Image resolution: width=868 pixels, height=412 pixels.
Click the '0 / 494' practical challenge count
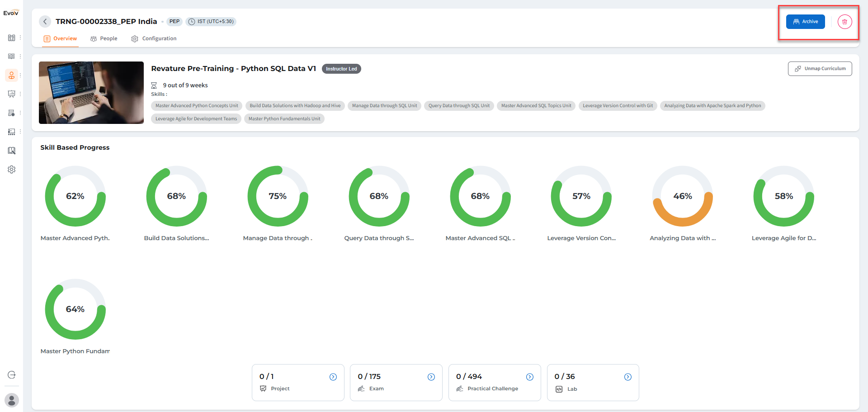[469, 377]
